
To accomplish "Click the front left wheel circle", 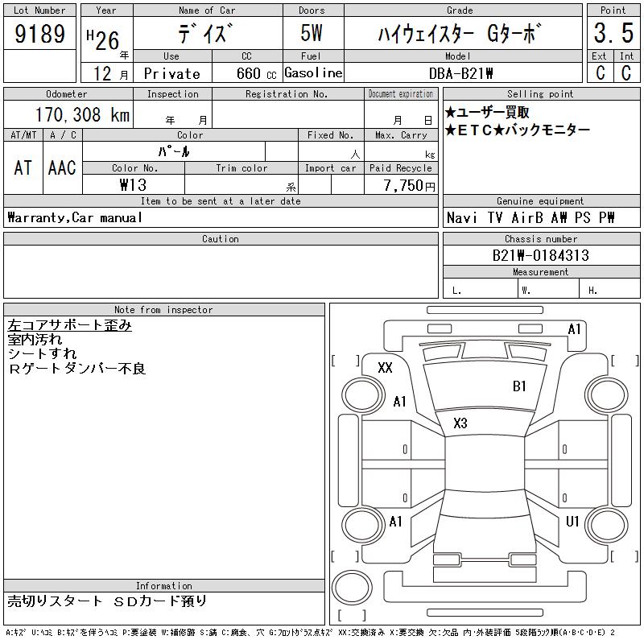I will 361,395.
